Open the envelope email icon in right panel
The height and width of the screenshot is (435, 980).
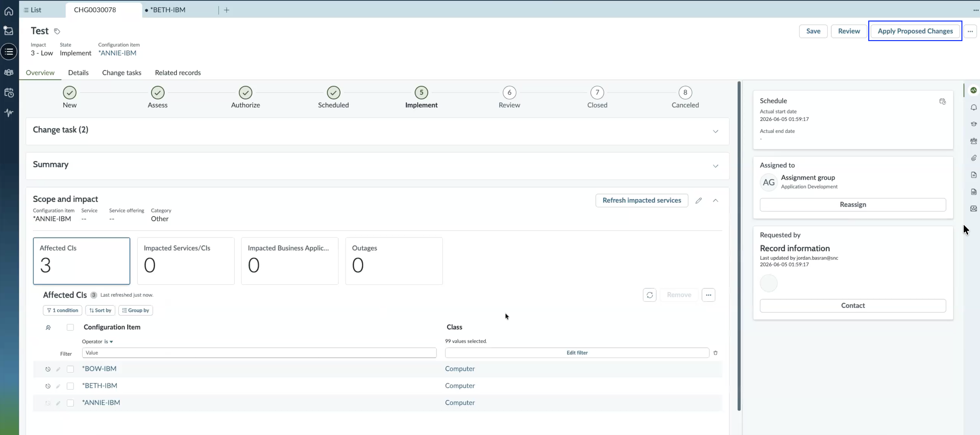coord(973,209)
